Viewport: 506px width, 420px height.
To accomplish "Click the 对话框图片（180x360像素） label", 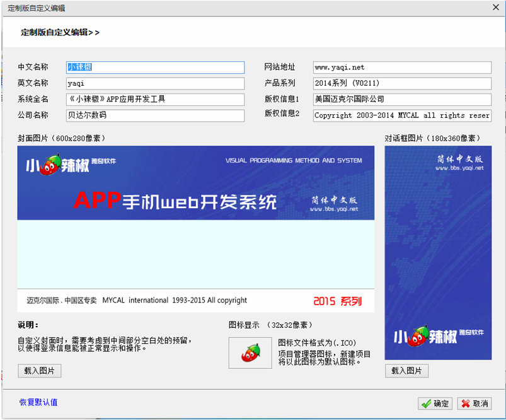I will pos(432,138).
